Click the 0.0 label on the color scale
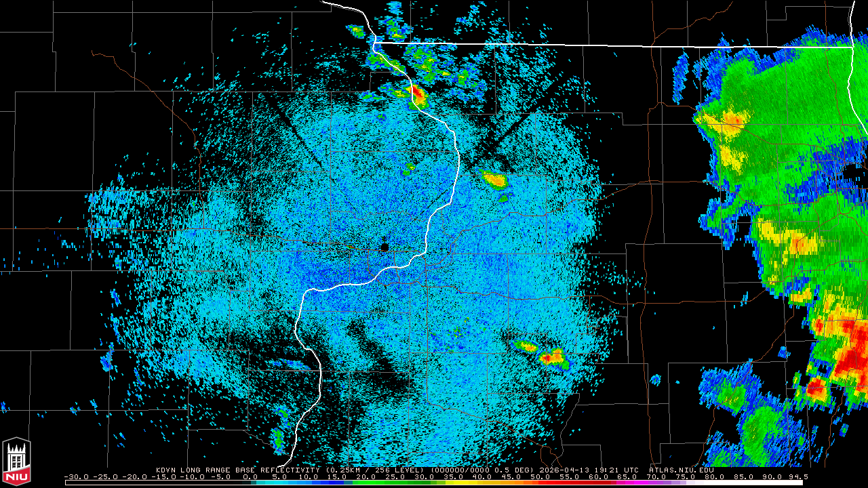The image size is (868, 488). pos(250,476)
